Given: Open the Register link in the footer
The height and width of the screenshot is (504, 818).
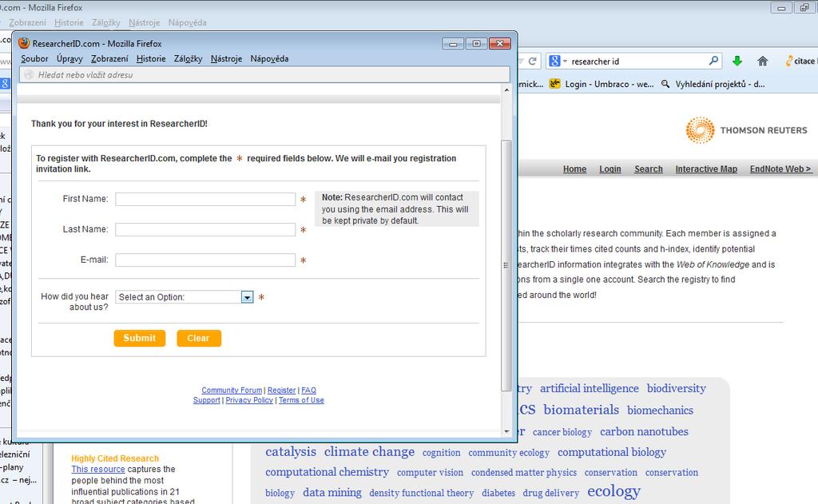Looking at the screenshot, I should (282, 391).
